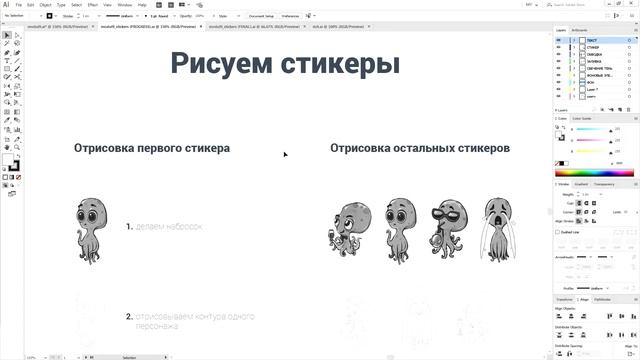
Task: Open the arrange documents dropdown
Action: (184, 5)
